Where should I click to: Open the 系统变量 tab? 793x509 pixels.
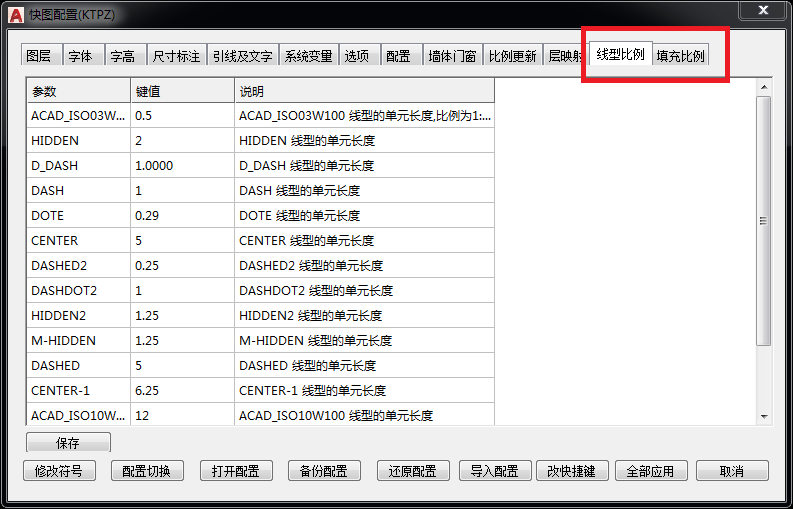[x=309, y=55]
